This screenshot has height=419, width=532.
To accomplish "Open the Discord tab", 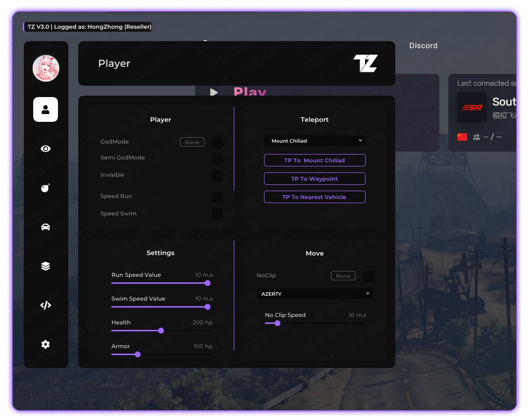I will (x=423, y=46).
